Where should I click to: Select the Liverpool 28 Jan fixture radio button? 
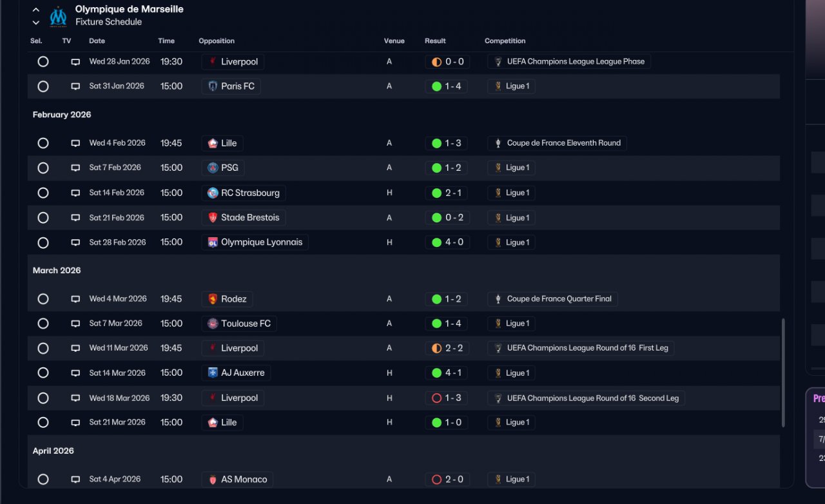43,62
